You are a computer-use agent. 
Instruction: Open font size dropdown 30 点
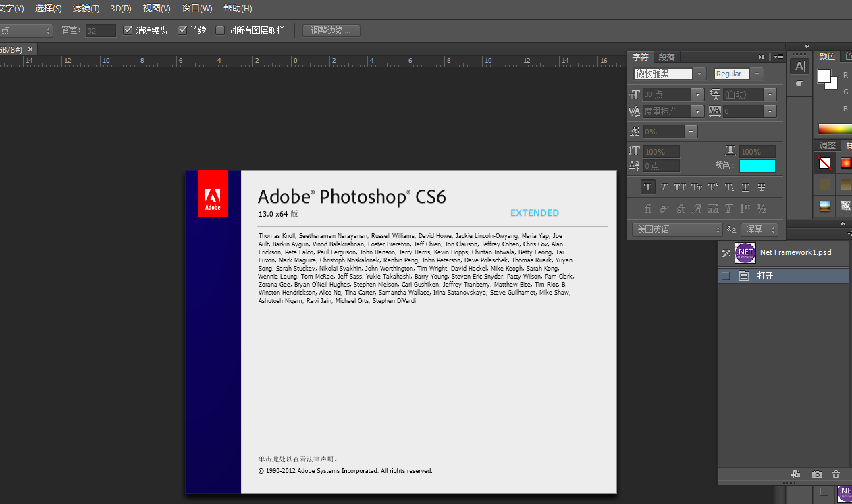(x=698, y=95)
